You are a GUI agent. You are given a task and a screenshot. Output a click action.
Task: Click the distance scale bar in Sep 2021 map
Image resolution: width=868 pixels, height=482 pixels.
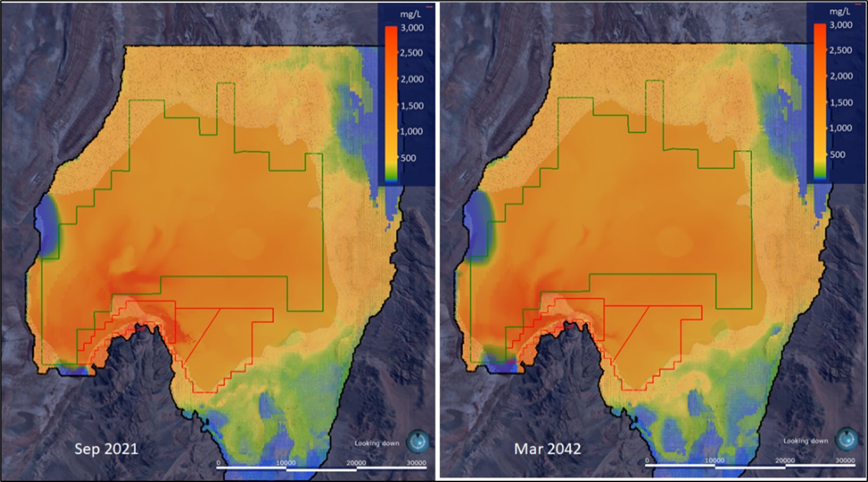[x=321, y=469]
